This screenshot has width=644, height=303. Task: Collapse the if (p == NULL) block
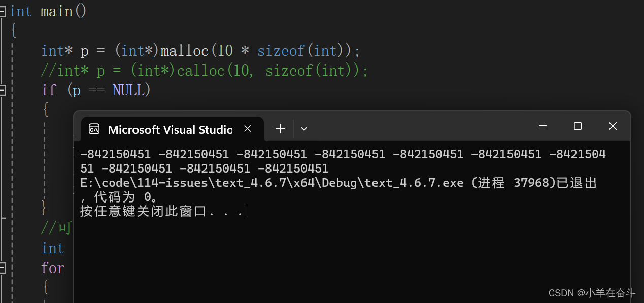2,90
